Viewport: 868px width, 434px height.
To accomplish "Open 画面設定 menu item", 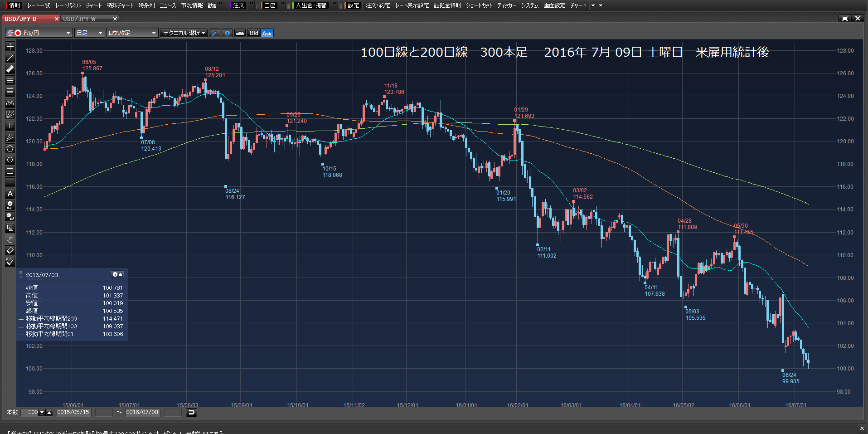I will coord(554,5).
